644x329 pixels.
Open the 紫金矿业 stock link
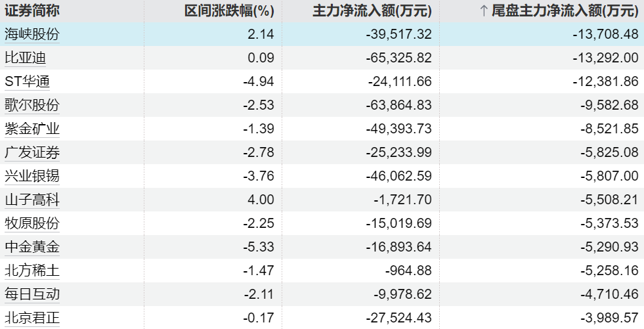pos(32,129)
